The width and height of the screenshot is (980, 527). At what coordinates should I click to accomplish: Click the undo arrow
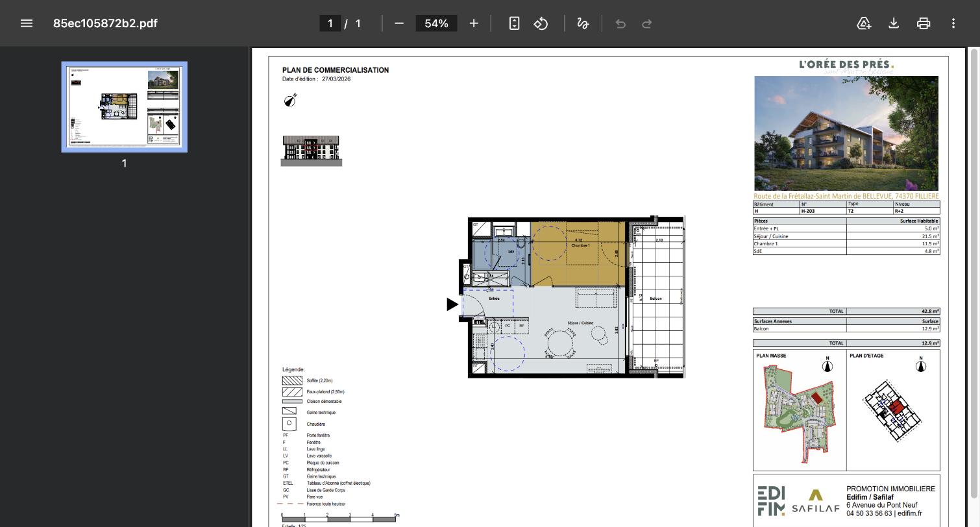click(620, 23)
